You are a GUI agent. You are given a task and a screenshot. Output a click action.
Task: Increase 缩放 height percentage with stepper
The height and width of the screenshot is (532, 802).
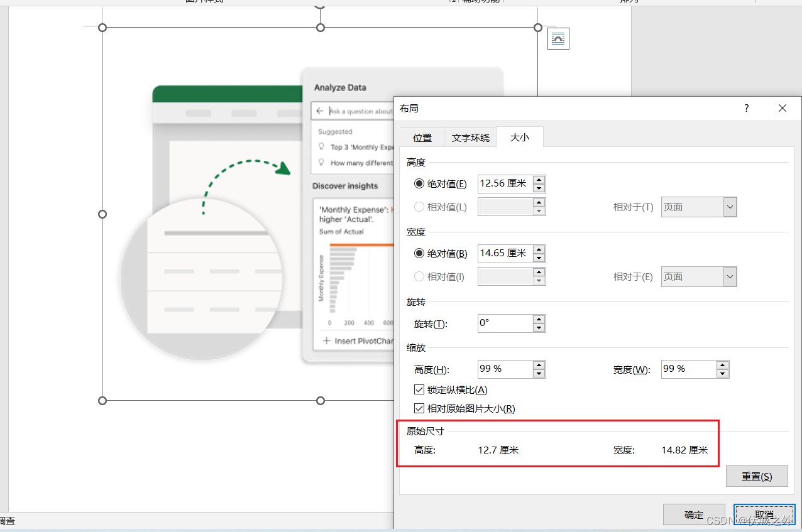(539, 366)
